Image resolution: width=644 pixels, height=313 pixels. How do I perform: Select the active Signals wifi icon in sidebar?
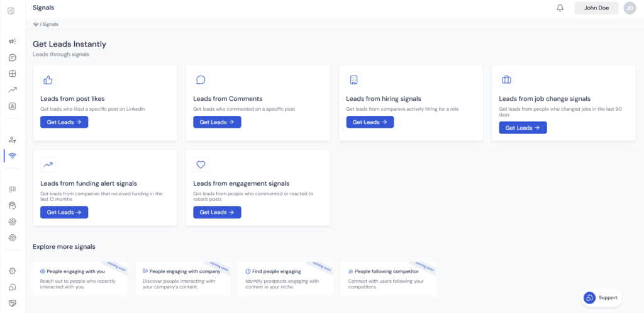coord(13,156)
